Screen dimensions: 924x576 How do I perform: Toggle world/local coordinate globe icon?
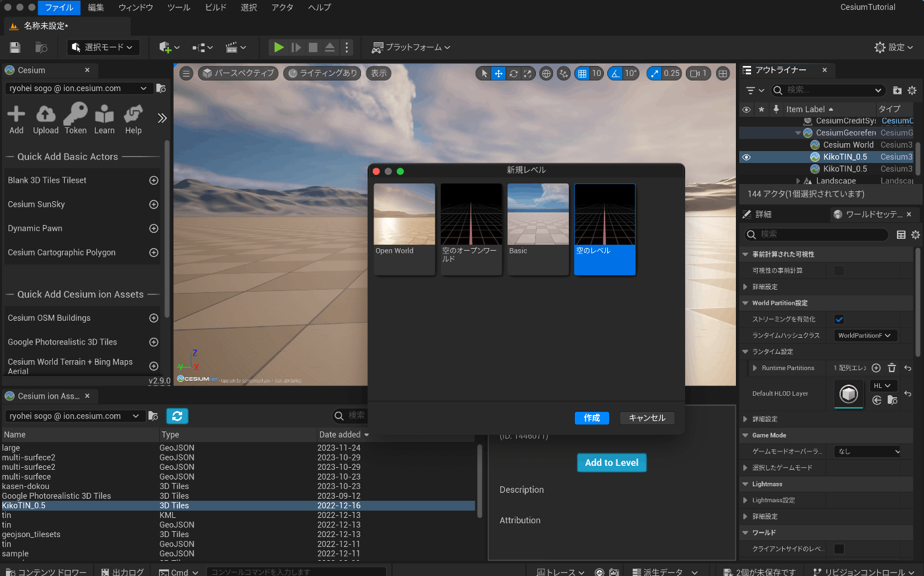[546, 73]
